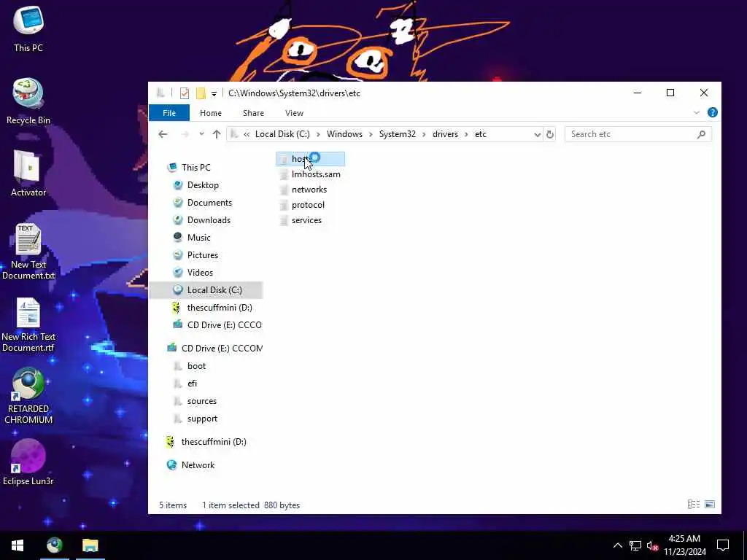Select the protocol file
The height and width of the screenshot is (560, 747).
pyautogui.click(x=302, y=205)
